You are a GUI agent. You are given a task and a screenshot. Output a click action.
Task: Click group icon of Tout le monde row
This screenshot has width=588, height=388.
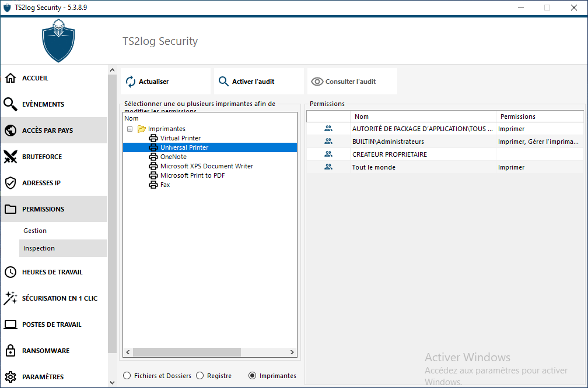(x=328, y=167)
